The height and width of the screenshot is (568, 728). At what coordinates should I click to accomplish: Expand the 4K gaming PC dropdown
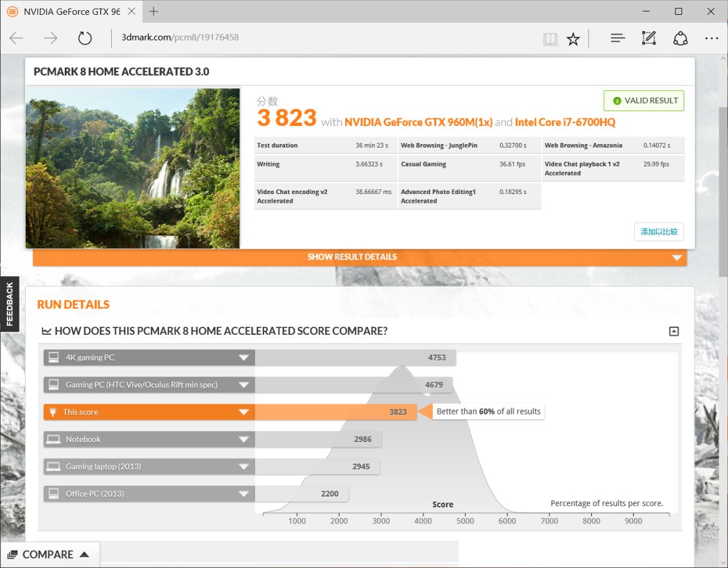(243, 358)
